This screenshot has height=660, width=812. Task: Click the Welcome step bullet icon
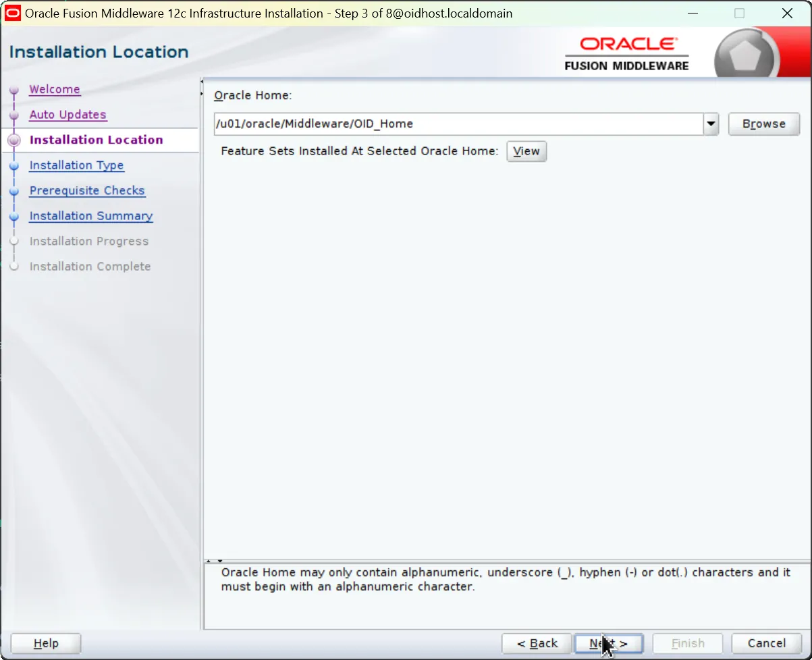click(14, 90)
